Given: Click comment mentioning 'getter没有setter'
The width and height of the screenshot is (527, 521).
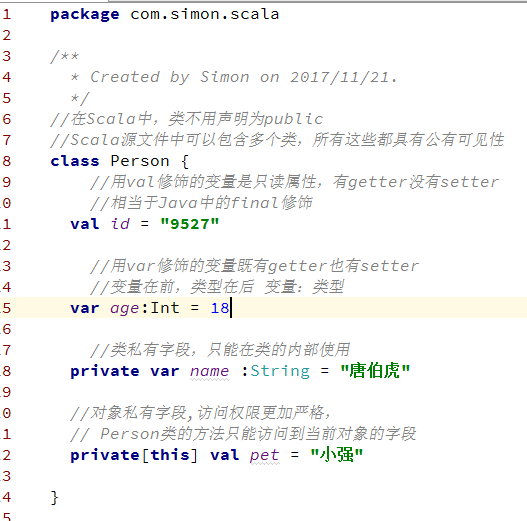Looking at the screenshot, I should tap(294, 182).
